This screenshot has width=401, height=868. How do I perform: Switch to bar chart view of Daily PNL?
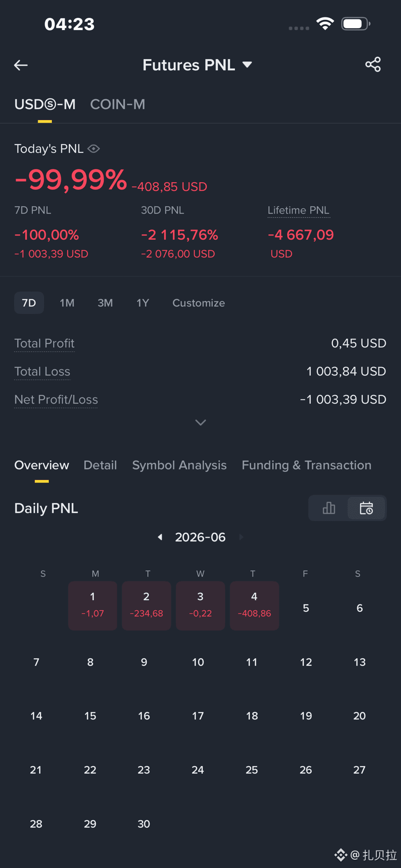click(329, 508)
